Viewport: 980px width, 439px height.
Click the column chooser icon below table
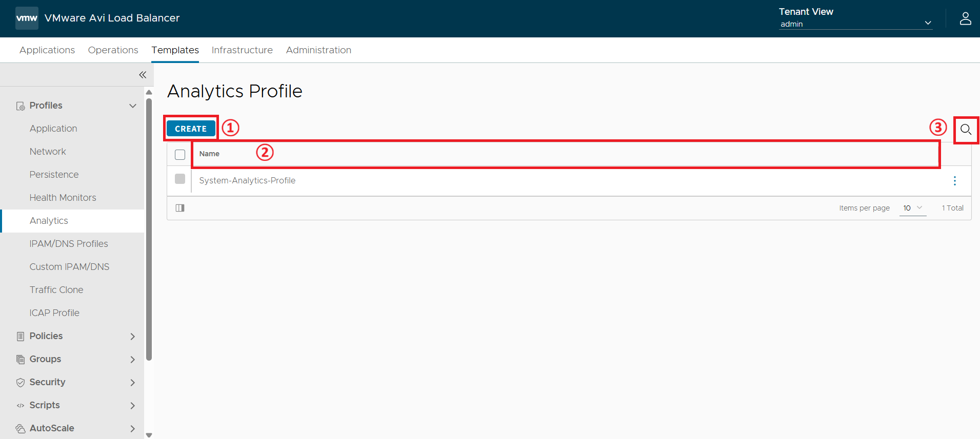(x=180, y=208)
